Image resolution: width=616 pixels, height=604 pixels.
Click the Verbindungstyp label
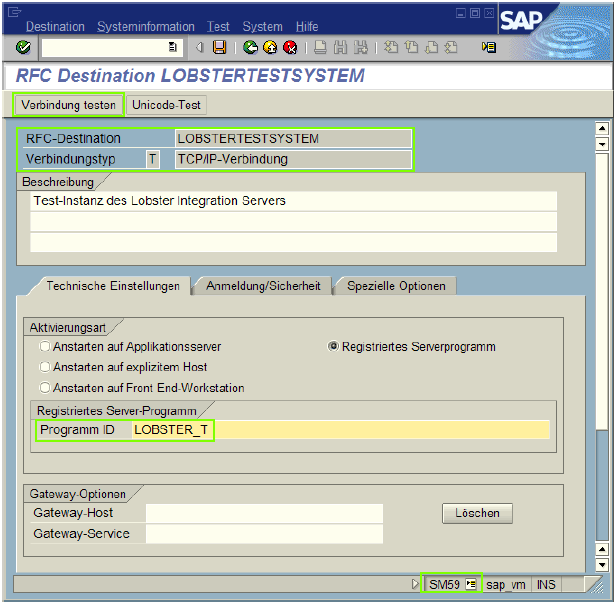point(71,159)
